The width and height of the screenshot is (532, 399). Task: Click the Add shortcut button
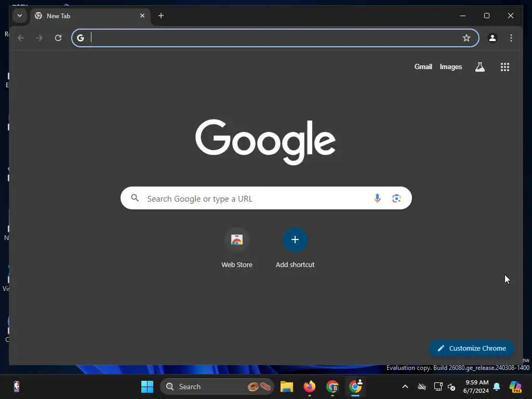(295, 248)
